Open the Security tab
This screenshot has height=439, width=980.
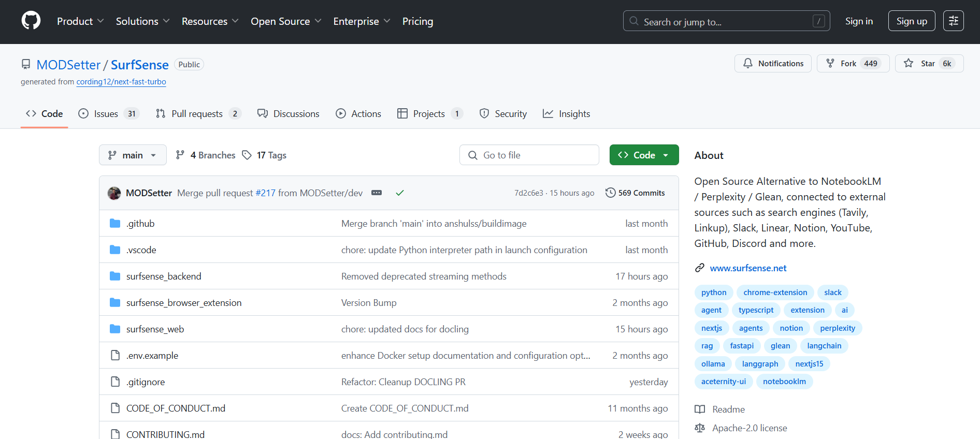[x=503, y=114]
